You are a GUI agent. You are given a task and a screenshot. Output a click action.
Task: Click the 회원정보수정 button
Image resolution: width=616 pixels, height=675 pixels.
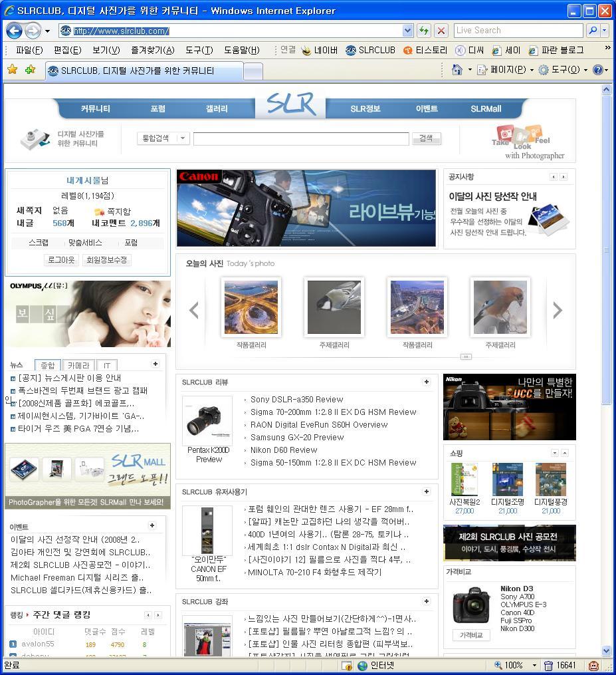pos(107,260)
